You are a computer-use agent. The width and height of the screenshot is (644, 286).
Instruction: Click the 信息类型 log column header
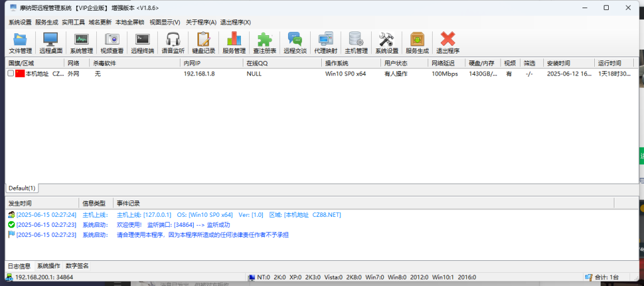[x=96, y=203]
